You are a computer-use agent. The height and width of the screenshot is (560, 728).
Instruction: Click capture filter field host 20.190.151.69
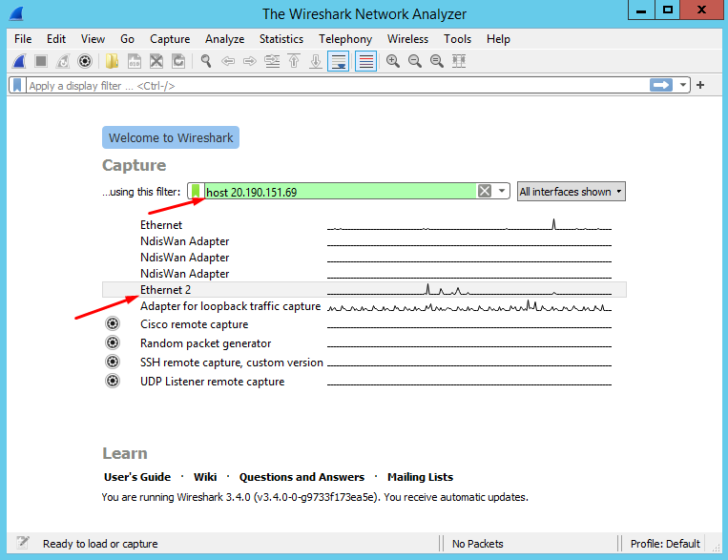coord(341,192)
